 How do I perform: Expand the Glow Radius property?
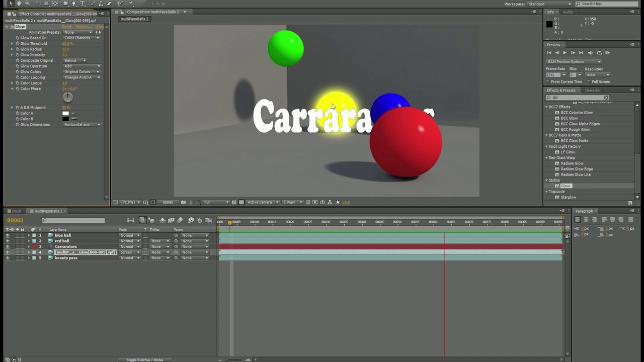point(12,49)
